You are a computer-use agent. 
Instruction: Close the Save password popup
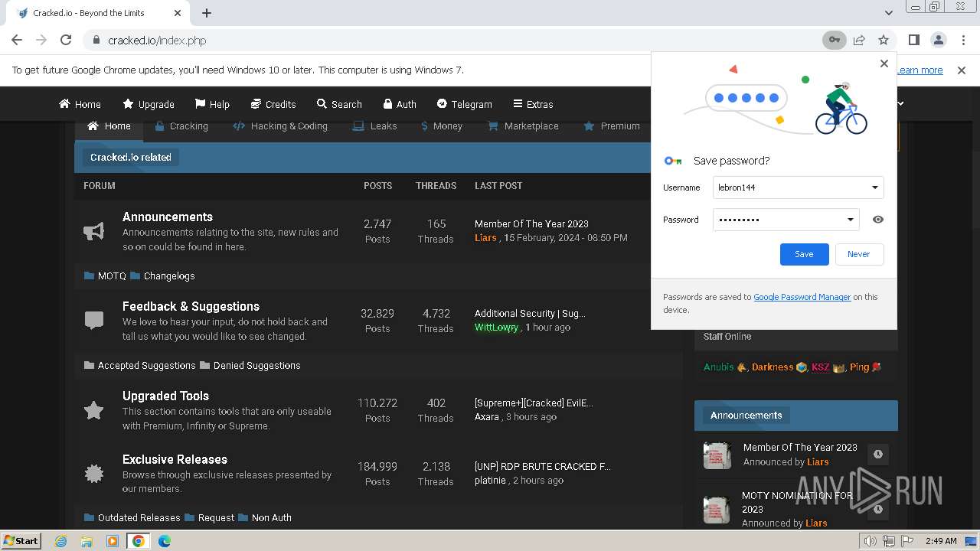[x=884, y=64]
